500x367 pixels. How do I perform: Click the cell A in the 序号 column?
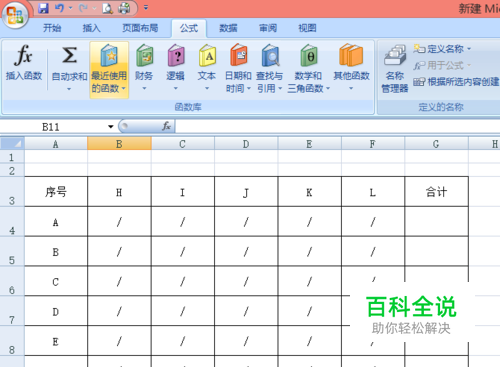click(x=56, y=222)
